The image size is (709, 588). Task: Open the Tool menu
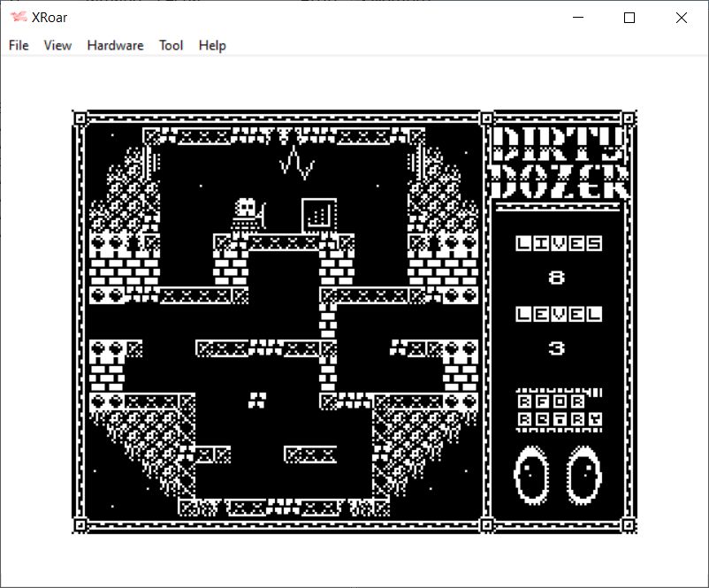pyautogui.click(x=171, y=45)
